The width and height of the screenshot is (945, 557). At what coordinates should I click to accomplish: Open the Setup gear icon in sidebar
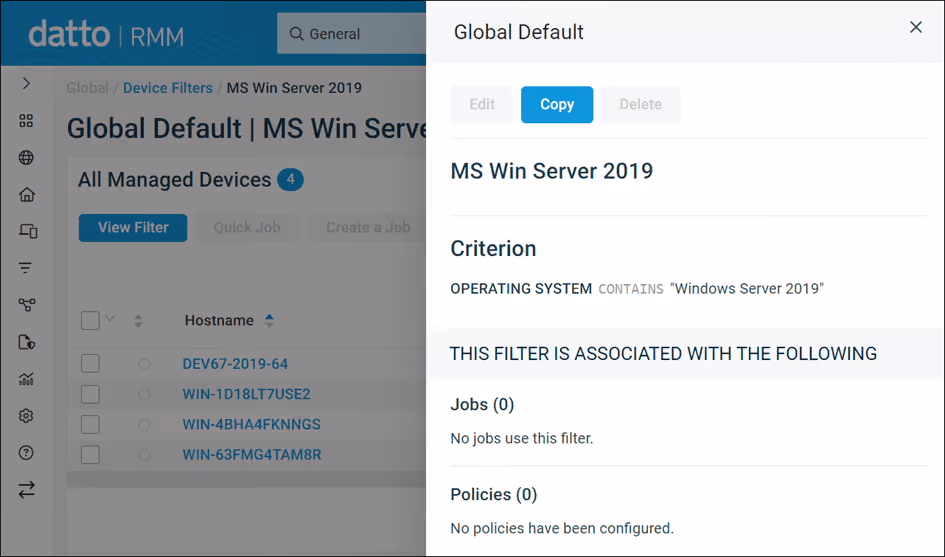(26, 415)
